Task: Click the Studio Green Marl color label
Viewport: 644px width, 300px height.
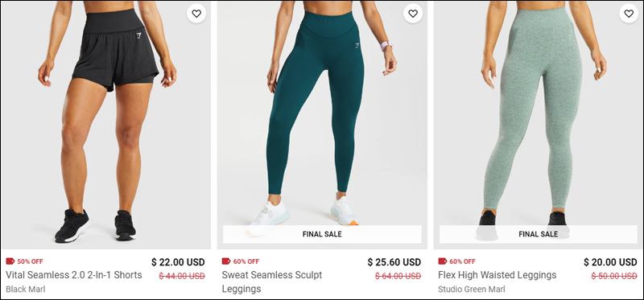Action: [472, 290]
